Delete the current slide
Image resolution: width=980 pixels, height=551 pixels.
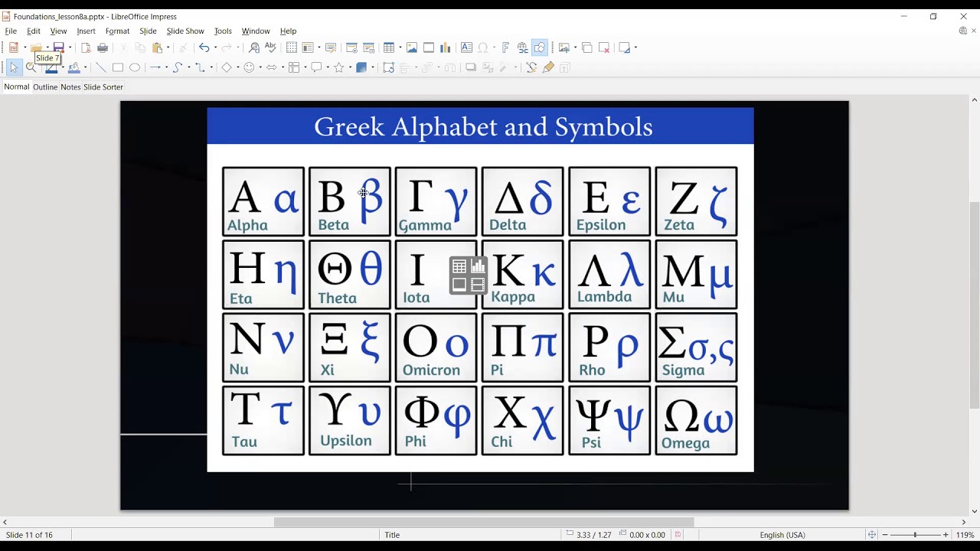pyautogui.click(x=604, y=47)
